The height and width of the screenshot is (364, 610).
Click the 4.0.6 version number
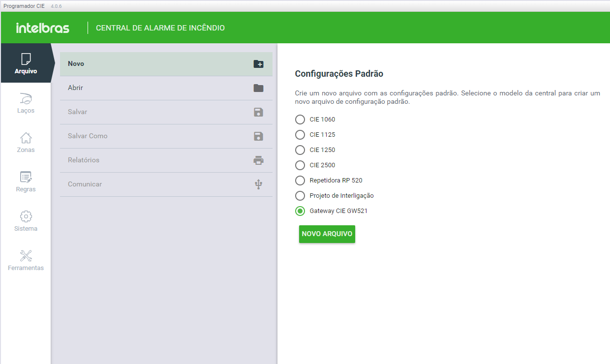(x=57, y=6)
